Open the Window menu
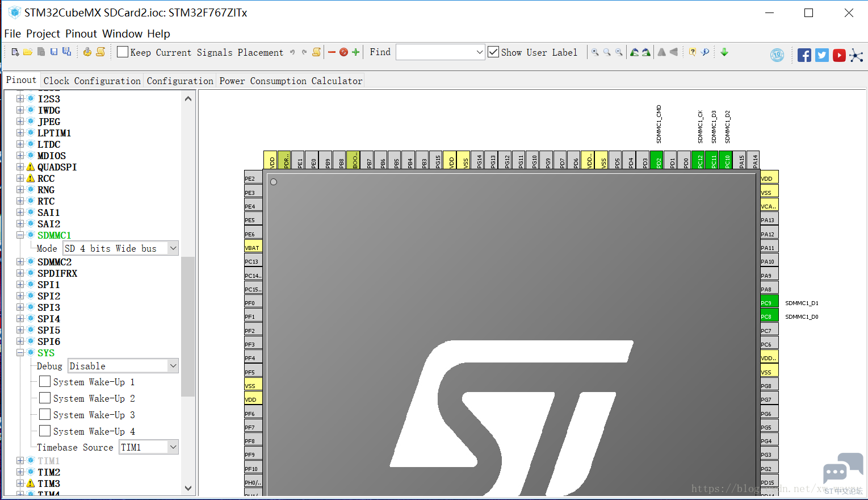The height and width of the screenshot is (500, 868). click(x=122, y=34)
